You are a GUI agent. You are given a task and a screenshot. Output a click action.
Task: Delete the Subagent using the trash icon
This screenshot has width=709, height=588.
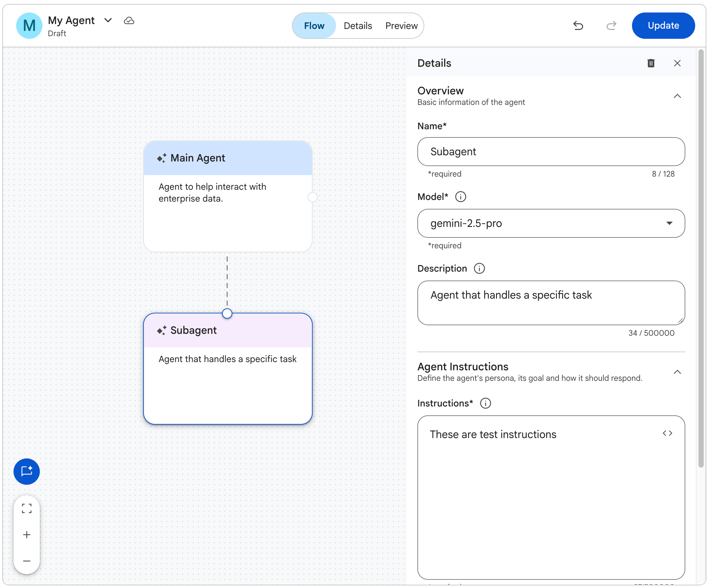pos(651,63)
